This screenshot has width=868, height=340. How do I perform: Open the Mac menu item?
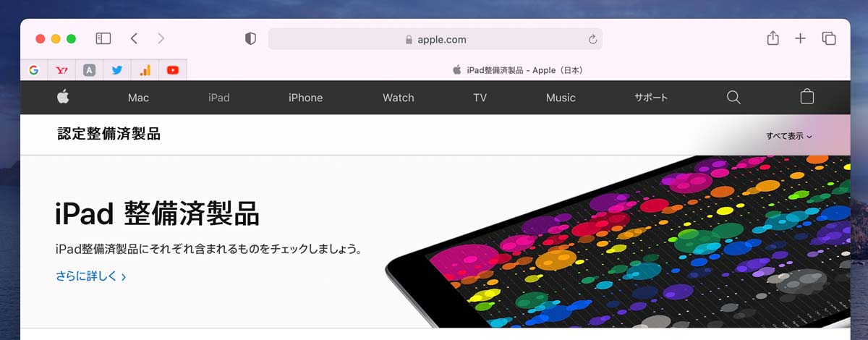click(138, 98)
